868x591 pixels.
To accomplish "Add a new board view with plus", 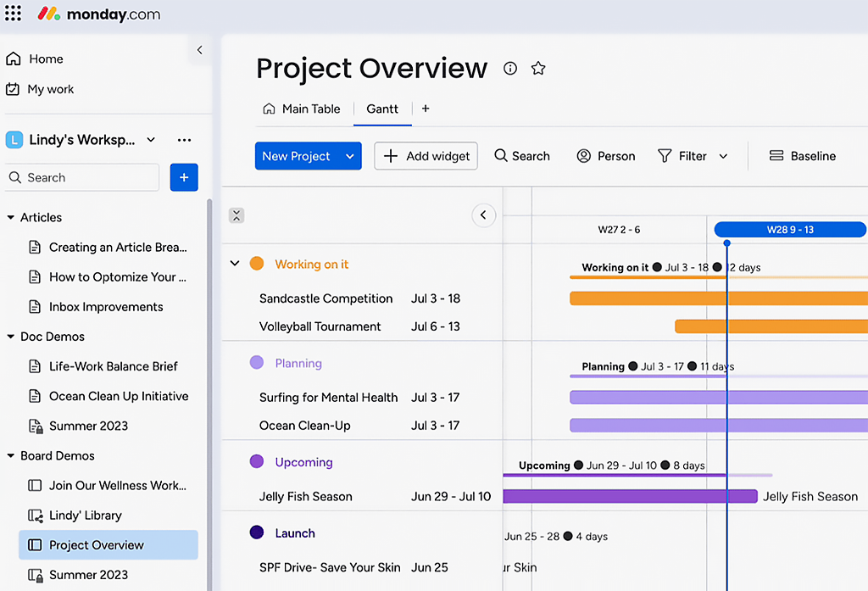I will [426, 109].
